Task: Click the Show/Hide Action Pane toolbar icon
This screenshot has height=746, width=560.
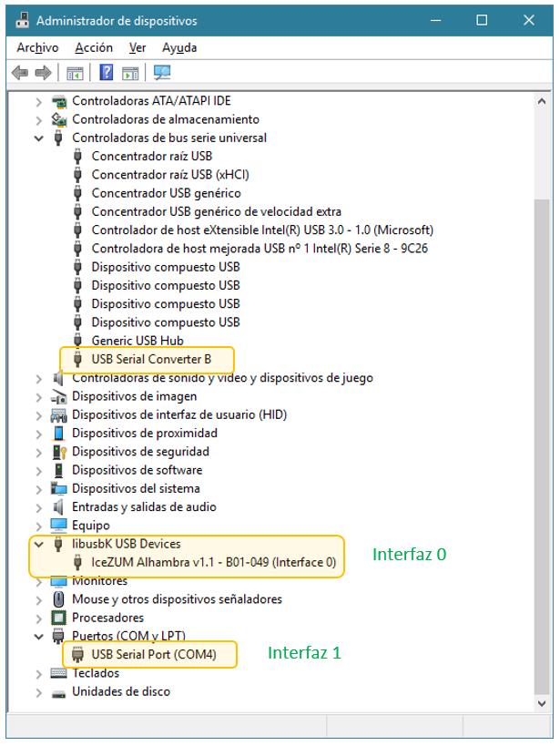Action: point(130,73)
